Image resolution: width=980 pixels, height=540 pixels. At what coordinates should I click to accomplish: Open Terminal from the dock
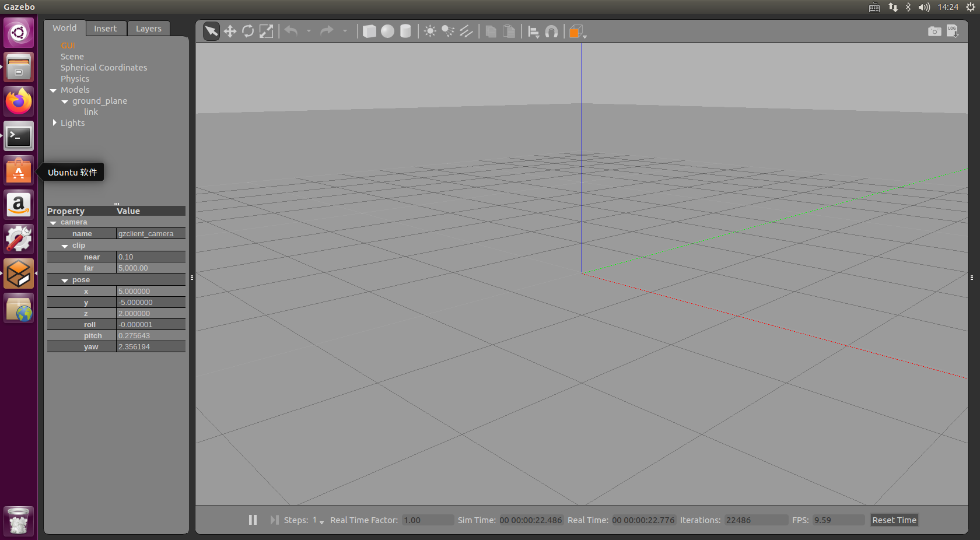pyautogui.click(x=19, y=136)
